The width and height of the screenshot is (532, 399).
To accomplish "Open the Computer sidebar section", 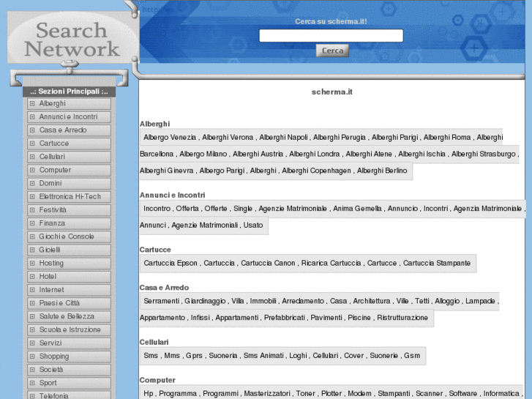I will pos(70,170).
